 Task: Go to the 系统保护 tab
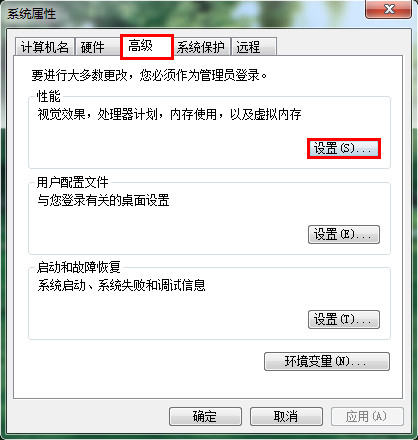point(201,47)
